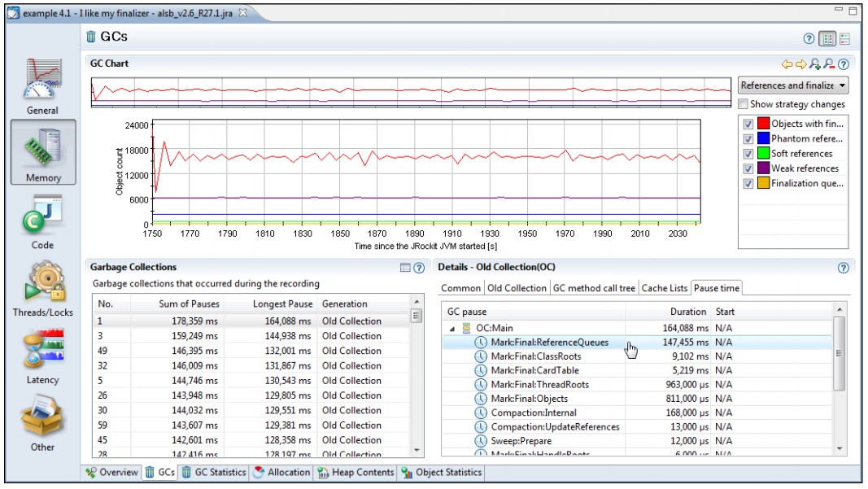868x489 pixels.
Task: Close the alsb_v2.6_R27.1.jra editor tab
Action: tap(242, 13)
